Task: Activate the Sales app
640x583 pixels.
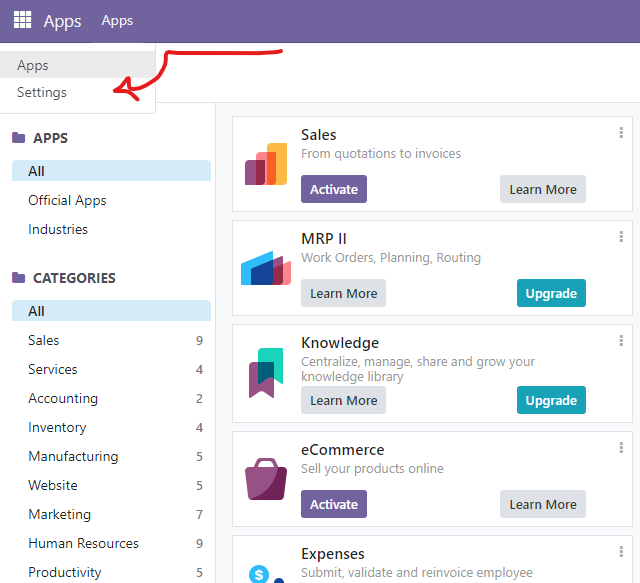Action: pyautogui.click(x=334, y=189)
